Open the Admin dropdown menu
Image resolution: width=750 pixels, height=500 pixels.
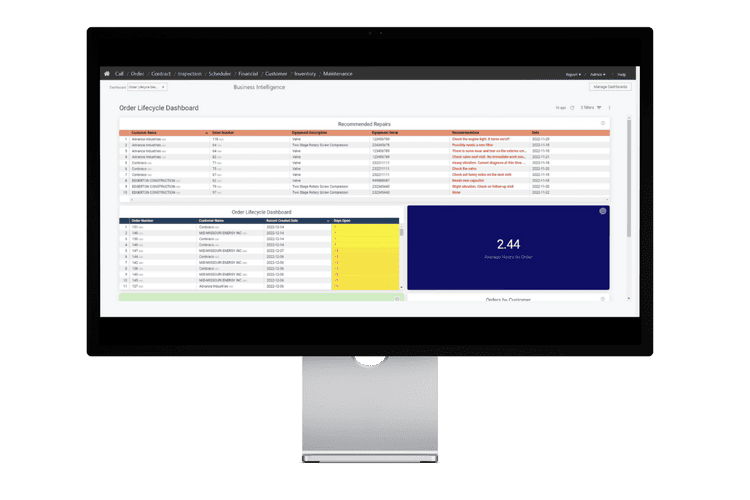597,74
